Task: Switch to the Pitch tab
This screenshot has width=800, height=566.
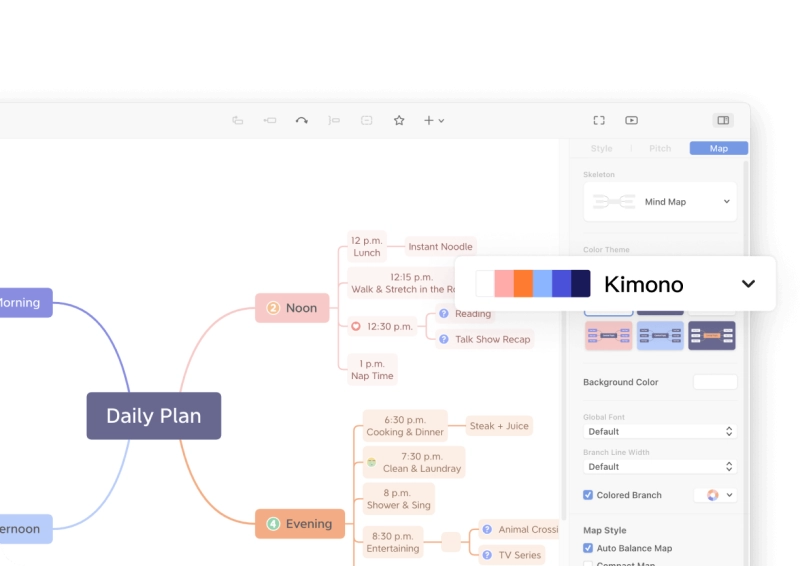Action: [660, 149]
